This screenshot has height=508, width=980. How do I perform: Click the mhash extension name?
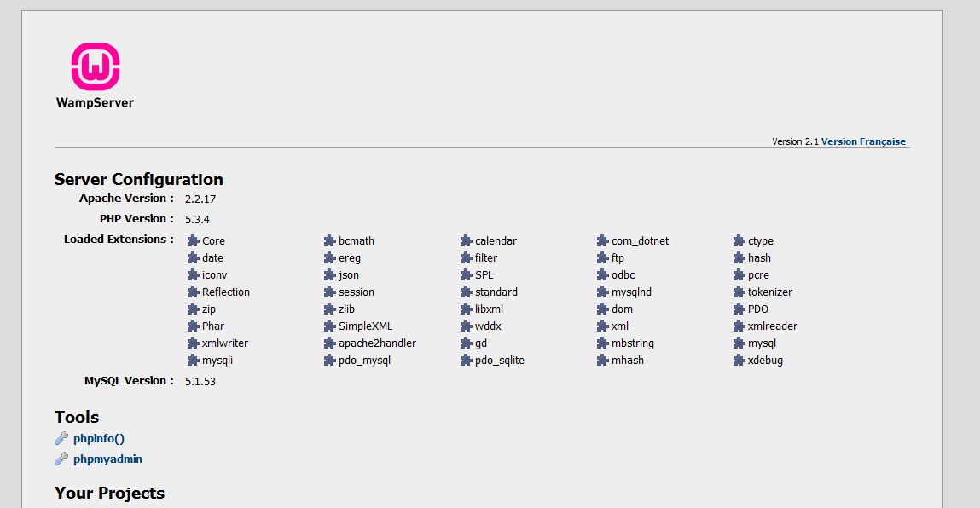[x=628, y=360]
